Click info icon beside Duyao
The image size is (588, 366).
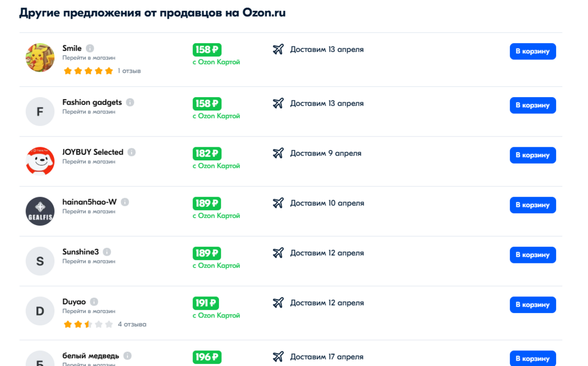[94, 302]
